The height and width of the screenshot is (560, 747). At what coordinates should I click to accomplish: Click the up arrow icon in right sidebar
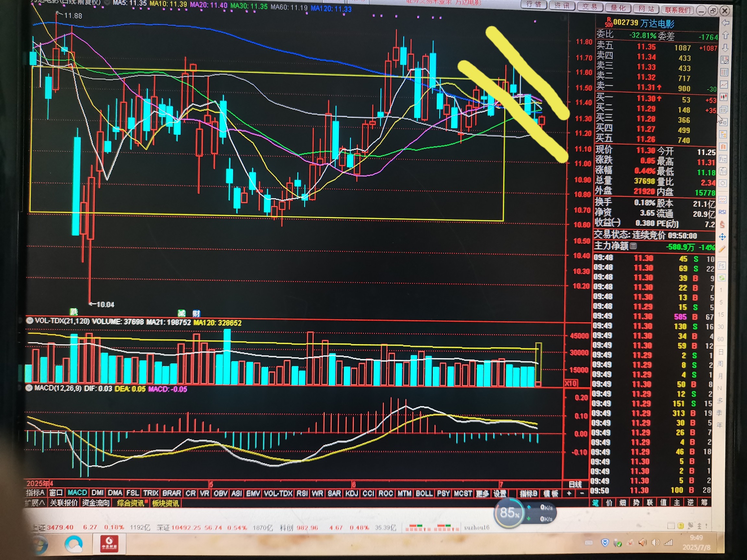click(x=725, y=35)
